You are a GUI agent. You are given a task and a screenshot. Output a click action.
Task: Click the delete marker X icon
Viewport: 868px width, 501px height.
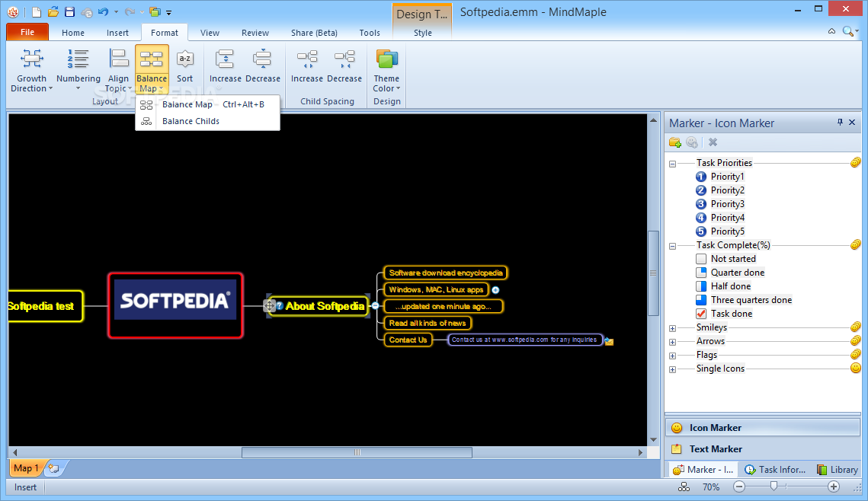pos(713,142)
